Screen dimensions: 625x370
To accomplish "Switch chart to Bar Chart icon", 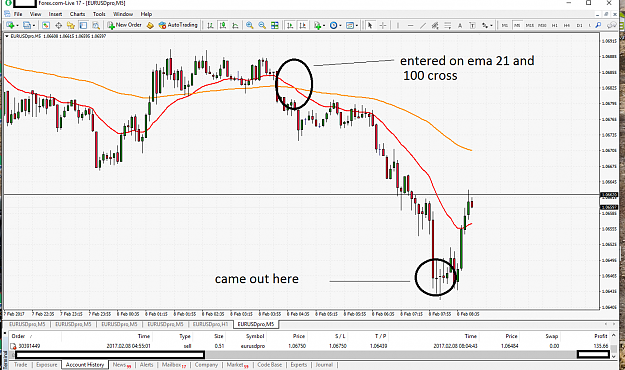I will click(x=210, y=25).
